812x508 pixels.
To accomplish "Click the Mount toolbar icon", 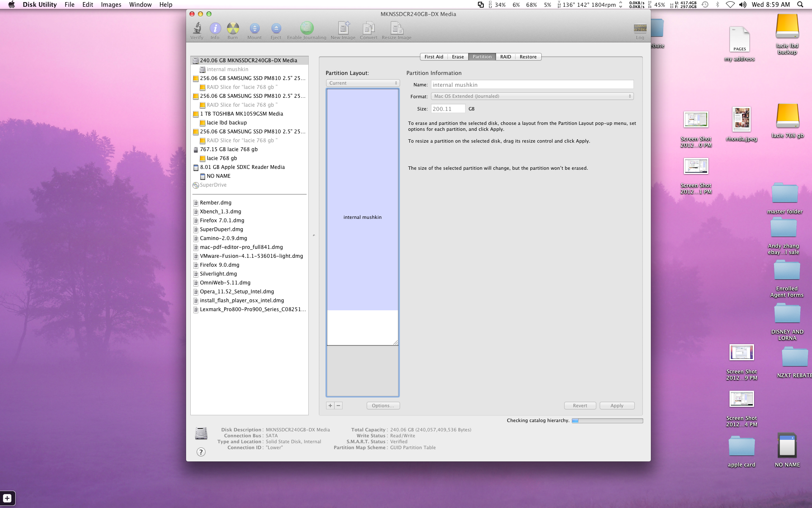I will pyautogui.click(x=254, y=28).
